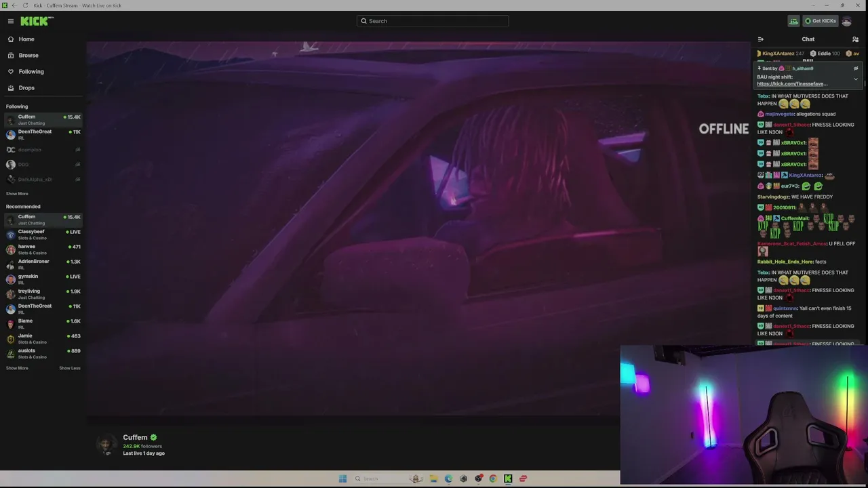Collapse the chat panel with arrow icon
Image resolution: width=868 pixels, height=488 pixels.
(761, 39)
